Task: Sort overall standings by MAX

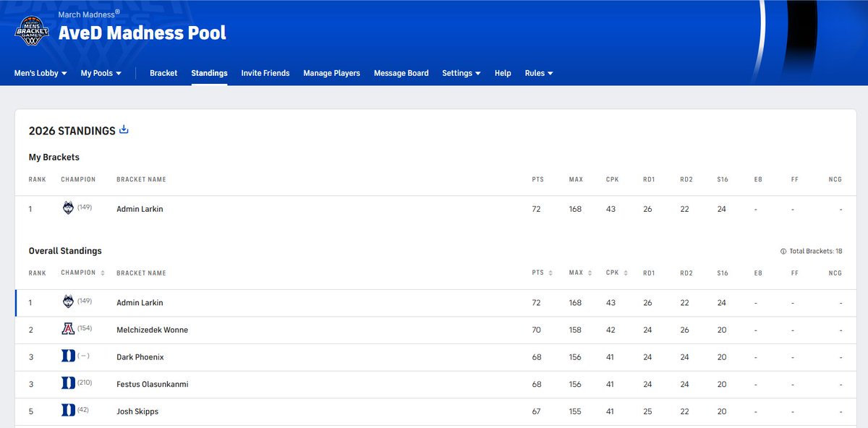Action: pyautogui.click(x=581, y=273)
